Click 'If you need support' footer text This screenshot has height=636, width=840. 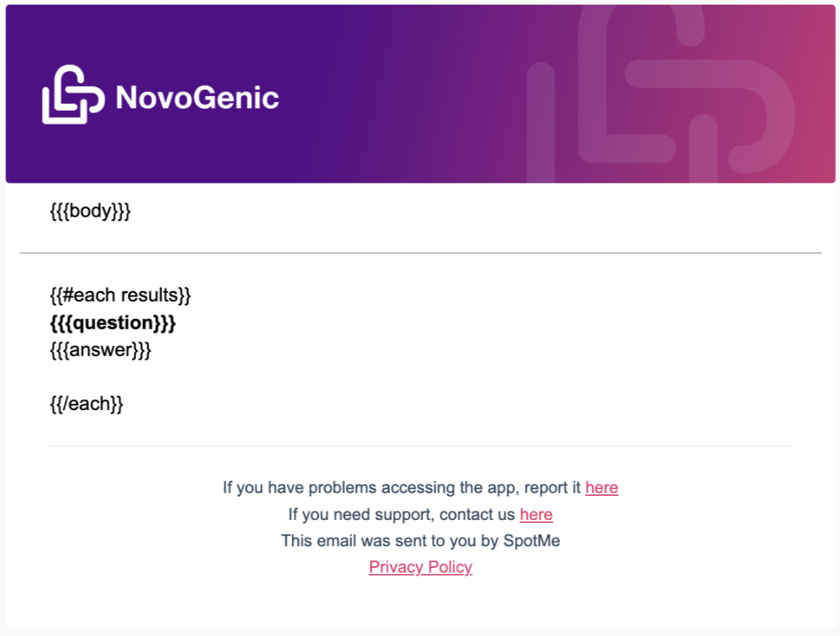click(360, 515)
